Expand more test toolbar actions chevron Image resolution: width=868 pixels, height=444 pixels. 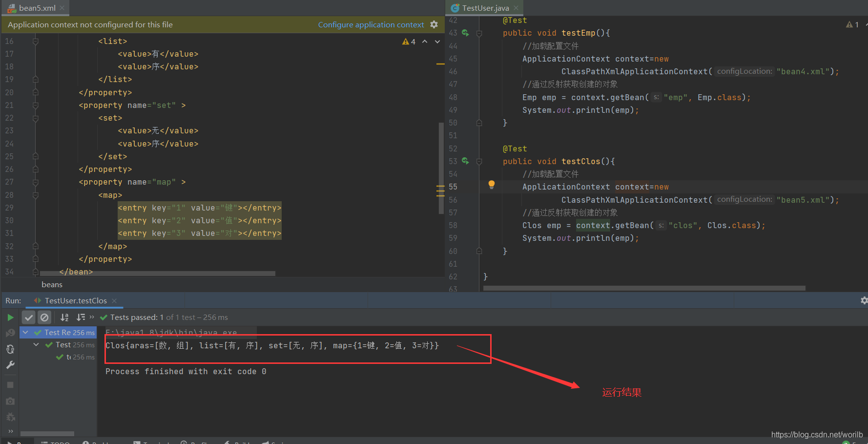point(92,317)
